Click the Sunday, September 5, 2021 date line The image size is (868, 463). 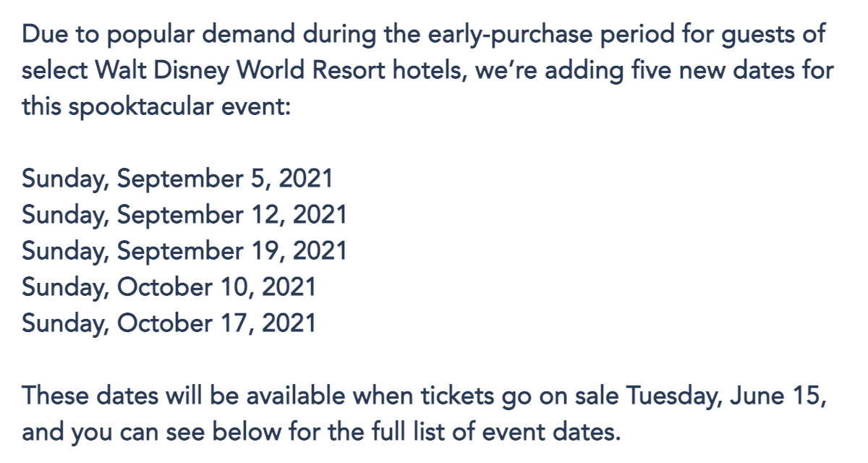[177, 179]
